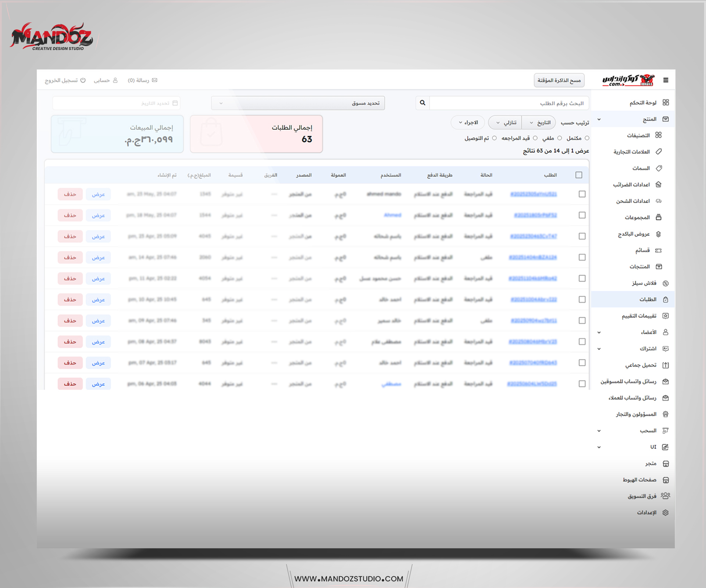The width and height of the screenshot is (706, 588).
Task: Check the select-all header checkbox
Action: coord(579,175)
